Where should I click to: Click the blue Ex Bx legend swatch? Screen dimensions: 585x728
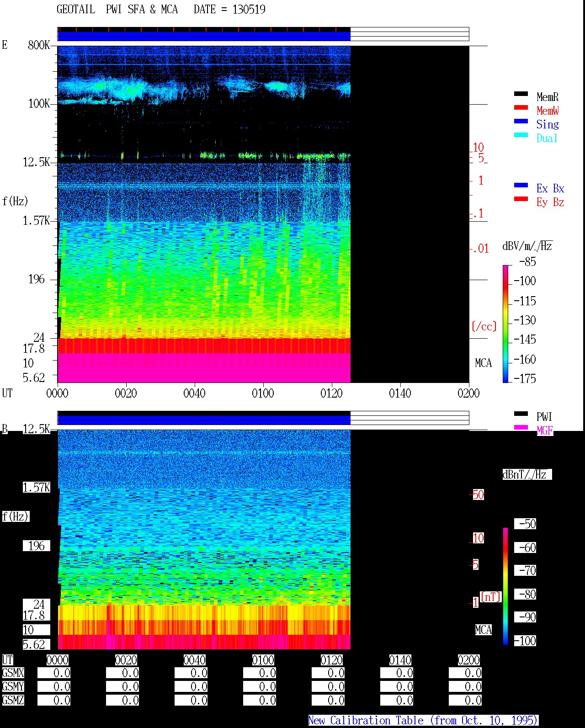pyautogui.click(x=521, y=185)
